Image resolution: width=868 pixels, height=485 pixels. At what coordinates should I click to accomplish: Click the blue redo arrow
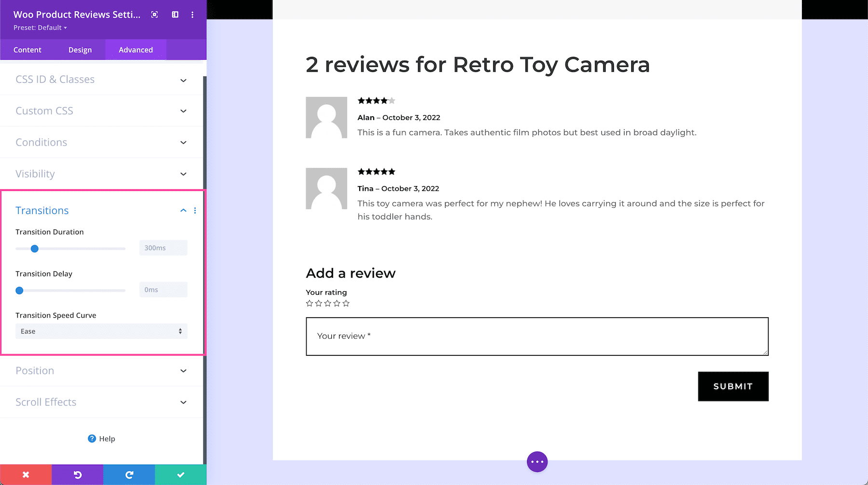pos(129,475)
